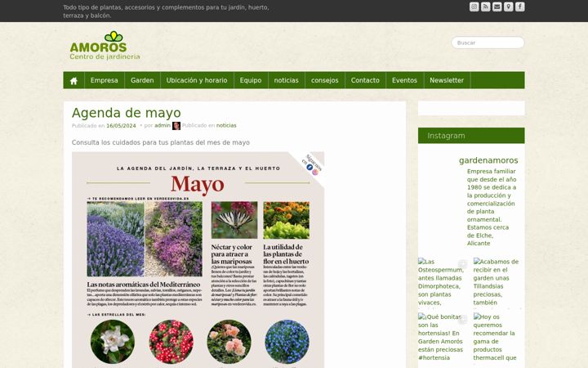Open Ubicación y horario menu item
The image size is (588, 368).
197,80
